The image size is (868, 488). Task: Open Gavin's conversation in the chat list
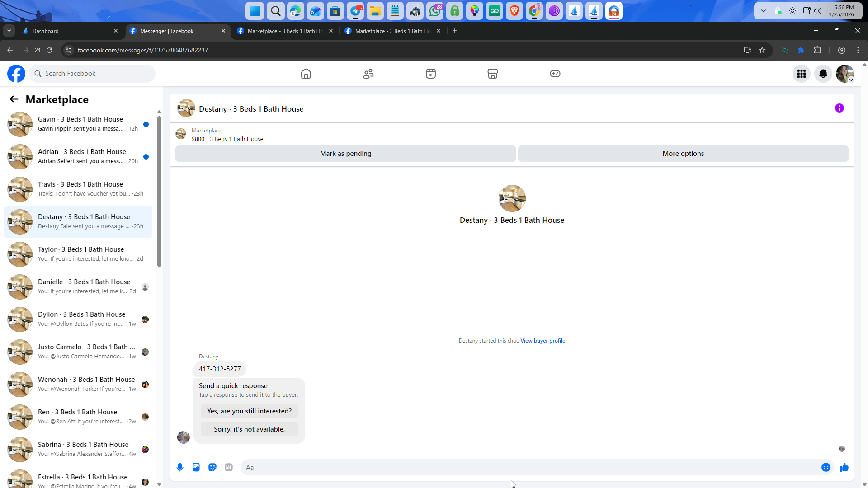tap(78, 124)
